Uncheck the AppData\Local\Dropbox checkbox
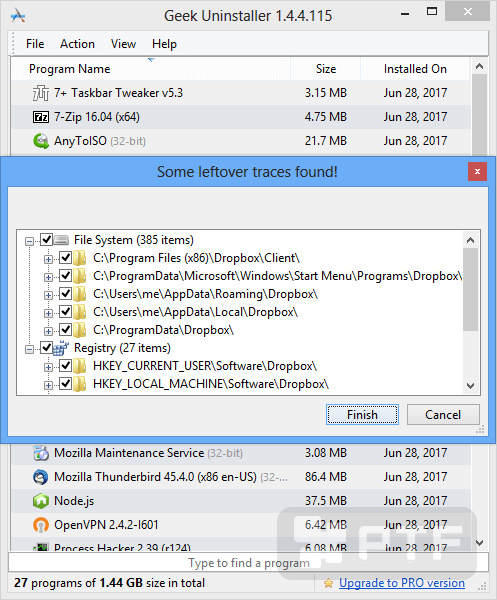Image resolution: width=497 pixels, height=600 pixels. coord(65,312)
